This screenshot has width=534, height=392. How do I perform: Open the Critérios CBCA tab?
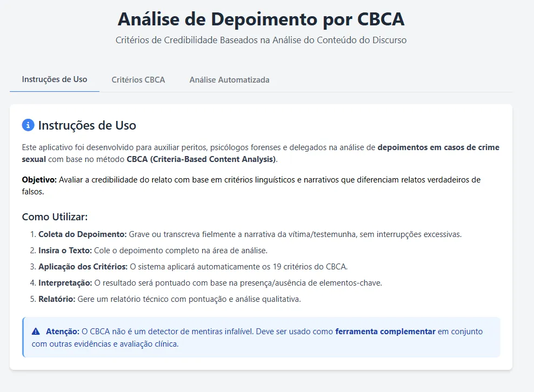(138, 79)
